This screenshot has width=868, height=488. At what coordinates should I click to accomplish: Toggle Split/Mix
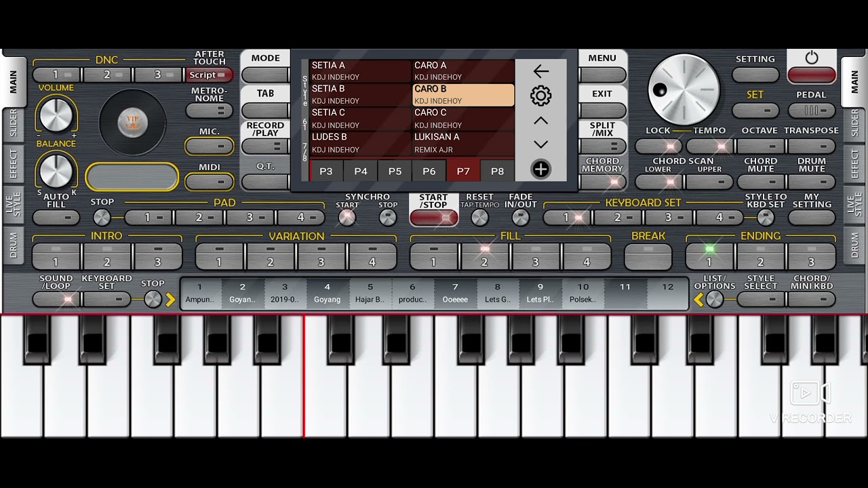click(602, 146)
